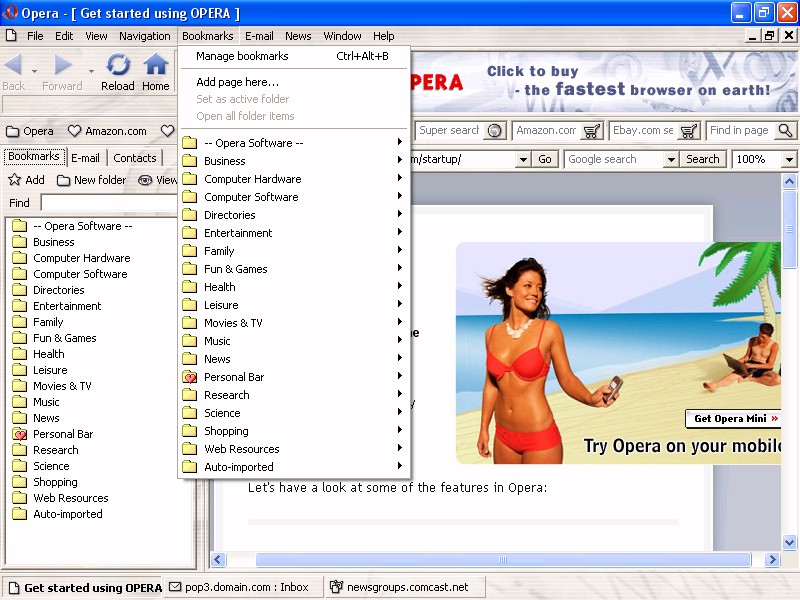Select Manage bookmarks from the menu

click(242, 56)
